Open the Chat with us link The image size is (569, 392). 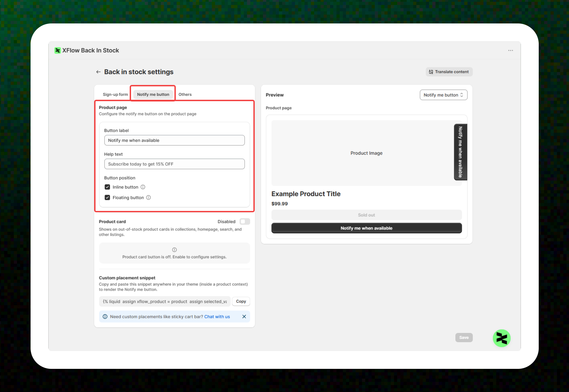217,317
